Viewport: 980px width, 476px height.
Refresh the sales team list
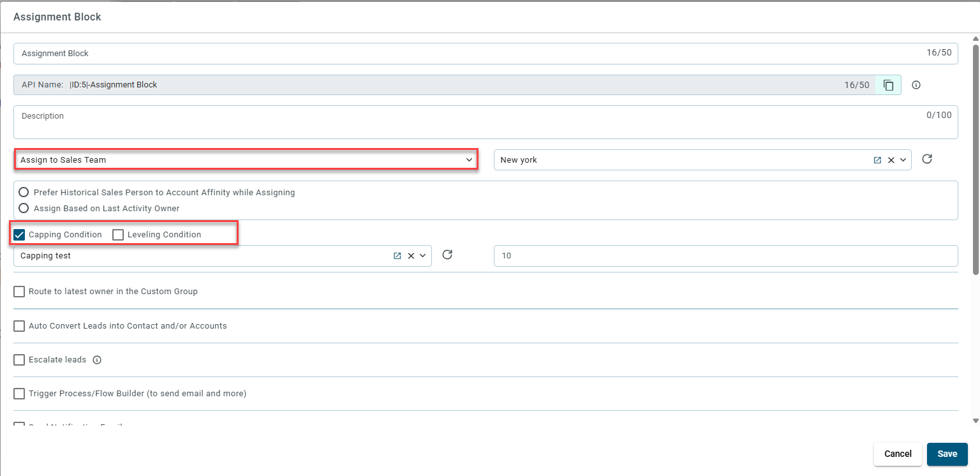click(927, 160)
